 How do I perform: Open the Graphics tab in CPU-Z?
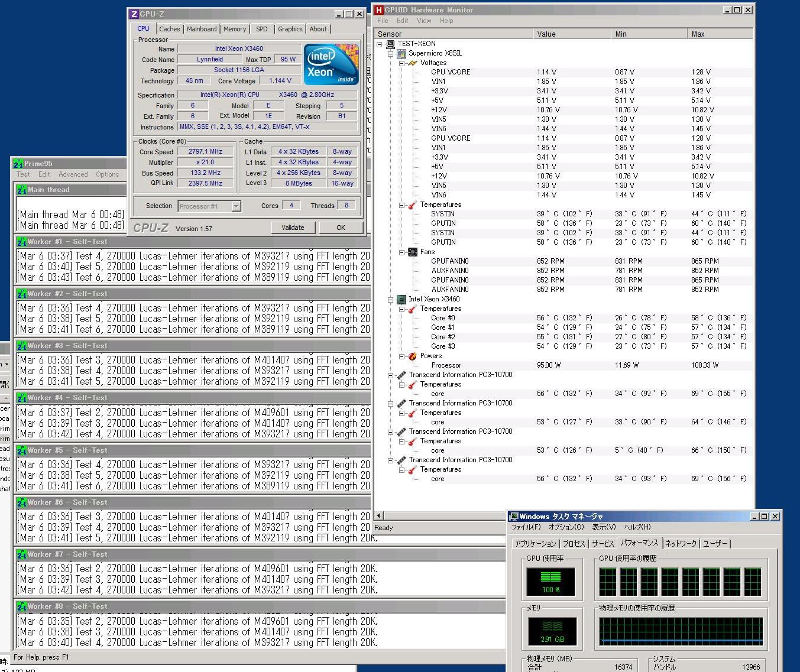click(x=290, y=29)
